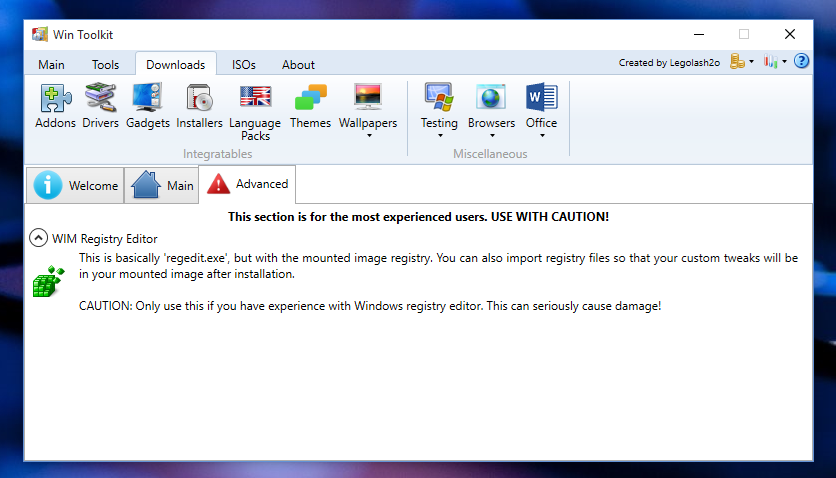Switch to the Tools ribbon tab
This screenshot has width=836, height=478.
pyautogui.click(x=105, y=64)
